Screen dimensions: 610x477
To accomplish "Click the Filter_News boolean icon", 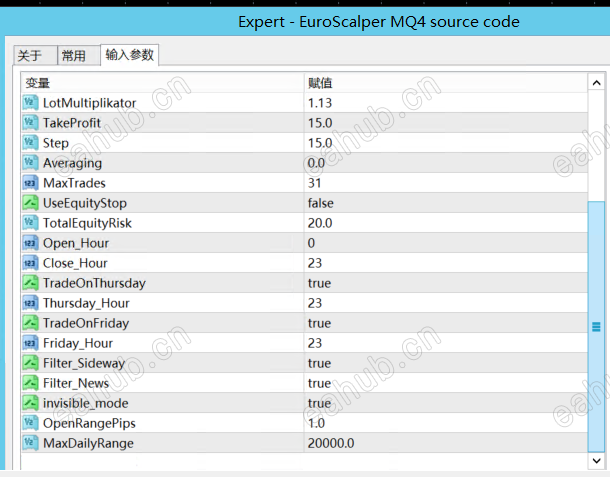I will click(x=30, y=383).
